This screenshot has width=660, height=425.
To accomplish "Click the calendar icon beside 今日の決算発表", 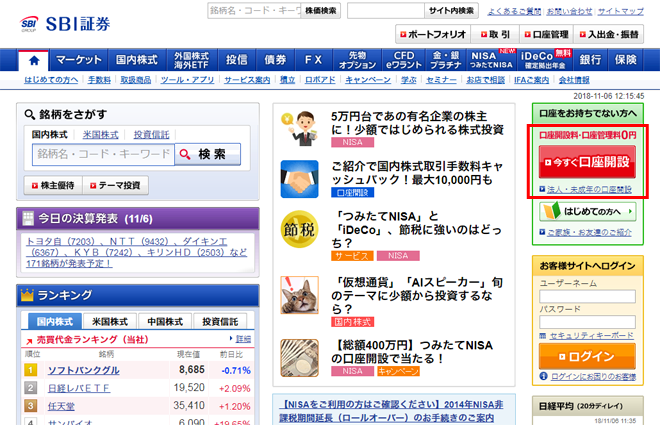I will pos(28,218).
